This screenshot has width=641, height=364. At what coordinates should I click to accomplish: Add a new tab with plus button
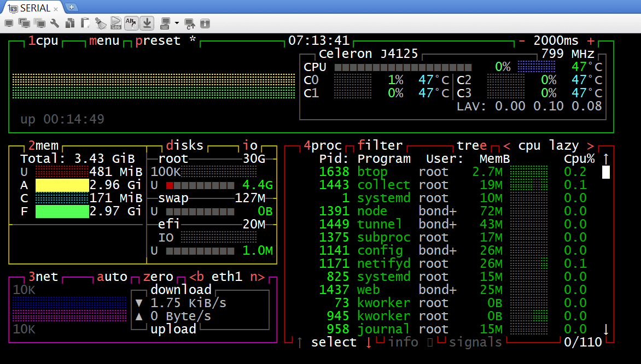click(72, 7)
